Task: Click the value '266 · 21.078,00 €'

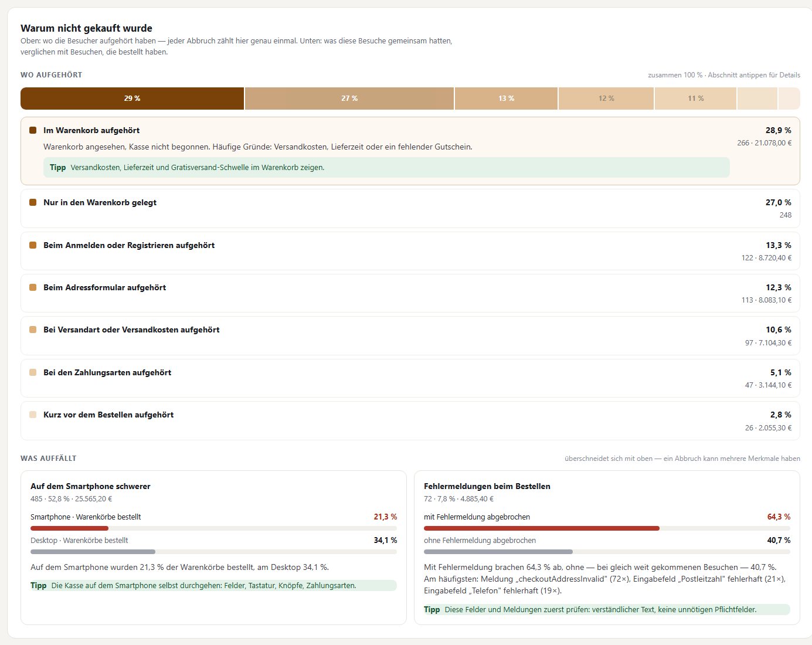Action: pos(765,143)
